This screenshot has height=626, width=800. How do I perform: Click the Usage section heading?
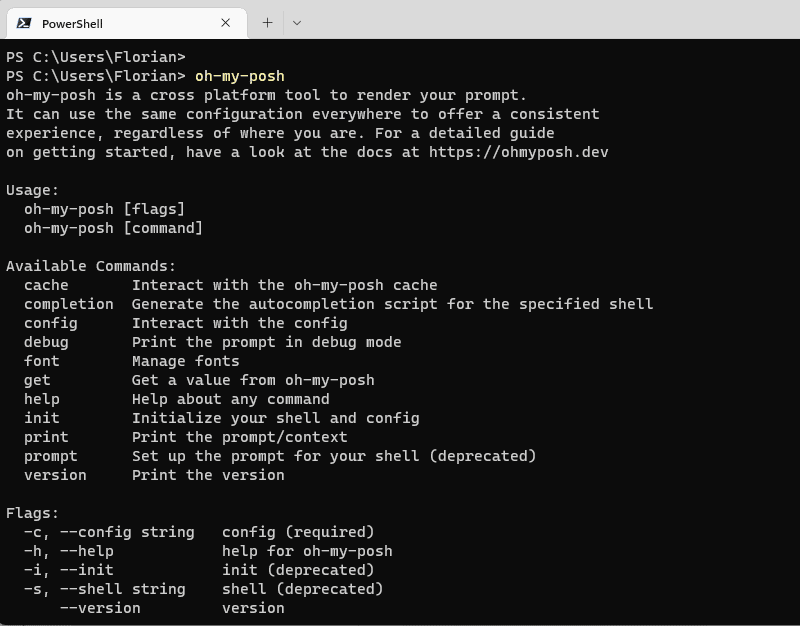click(x=30, y=189)
